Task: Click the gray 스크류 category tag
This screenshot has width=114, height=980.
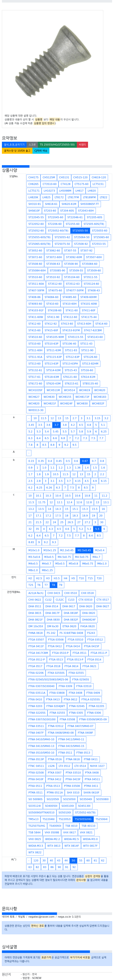Action: click(x=32, y=145)
